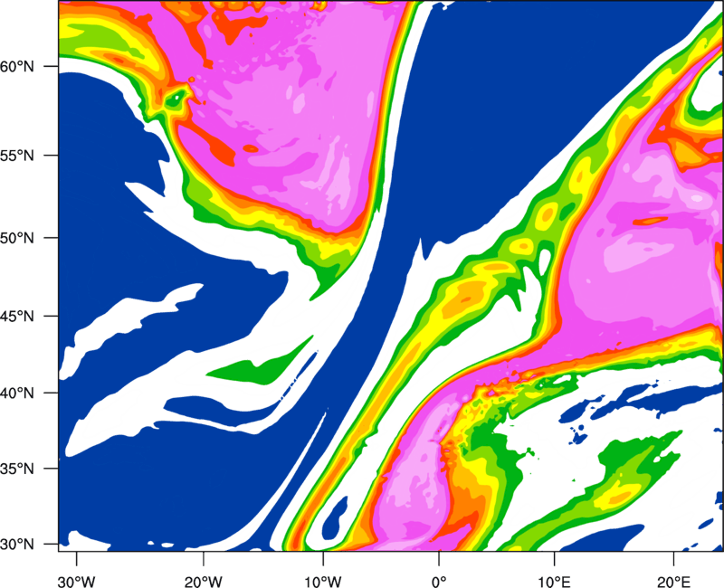The image size is (724, 588).
Task: Click the 55°N latitude label
Action: [17, 156]
